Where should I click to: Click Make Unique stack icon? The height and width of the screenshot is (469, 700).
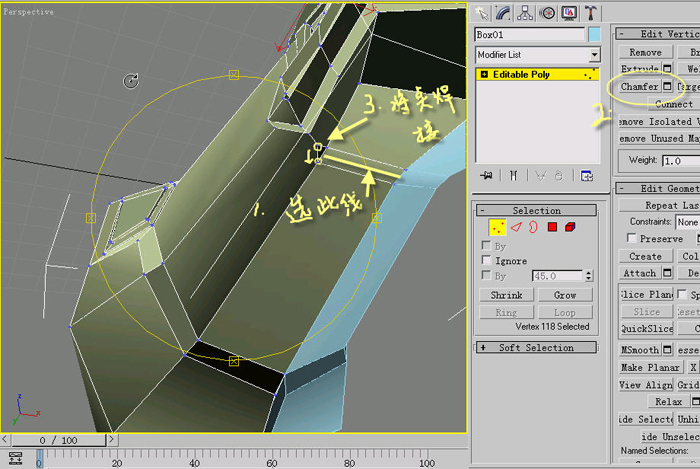point(541,176)
